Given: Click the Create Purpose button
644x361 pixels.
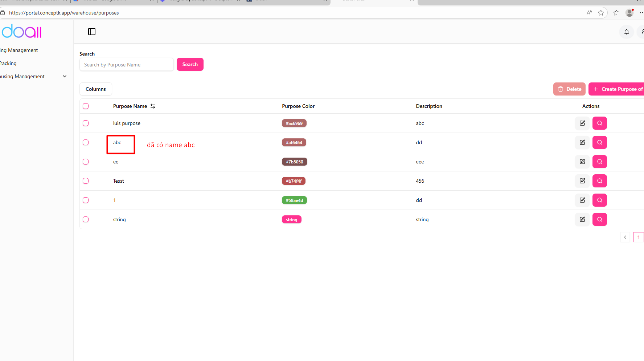Looking at the screenshot, I should (x=617, y=89).
